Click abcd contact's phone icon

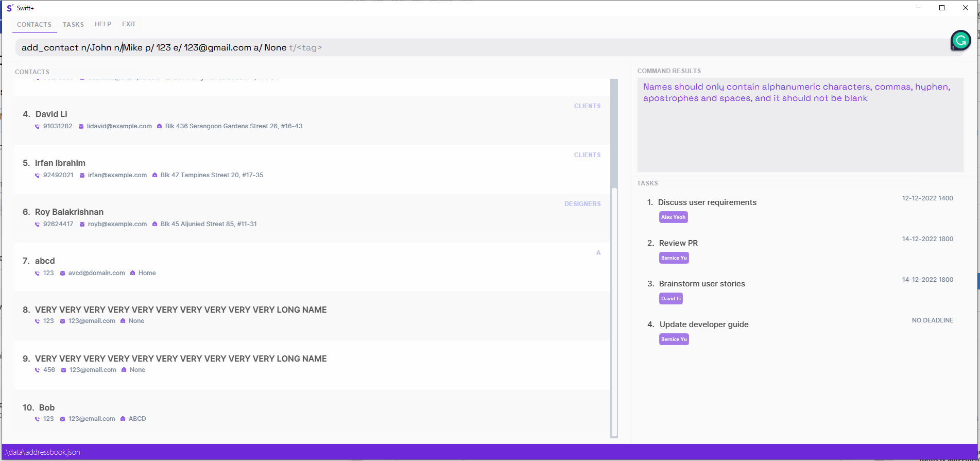pos(37,273)
